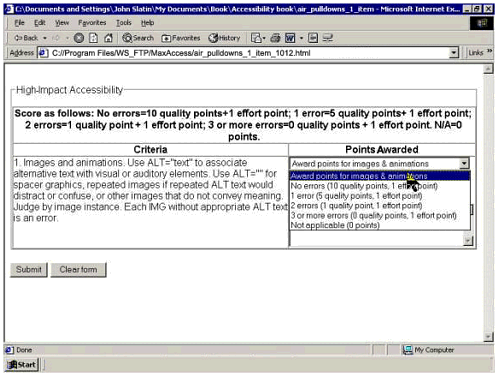The image size is (499, 376).
Task: Restore the Internet Explorer window size
Action: point(478,9)
